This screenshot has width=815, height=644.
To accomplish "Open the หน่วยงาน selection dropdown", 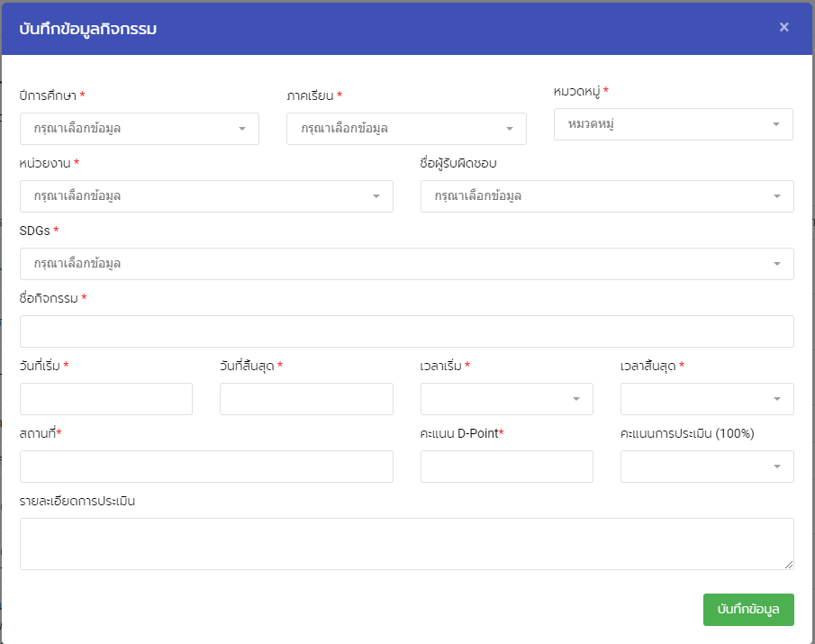I will (x=206, y=196).
